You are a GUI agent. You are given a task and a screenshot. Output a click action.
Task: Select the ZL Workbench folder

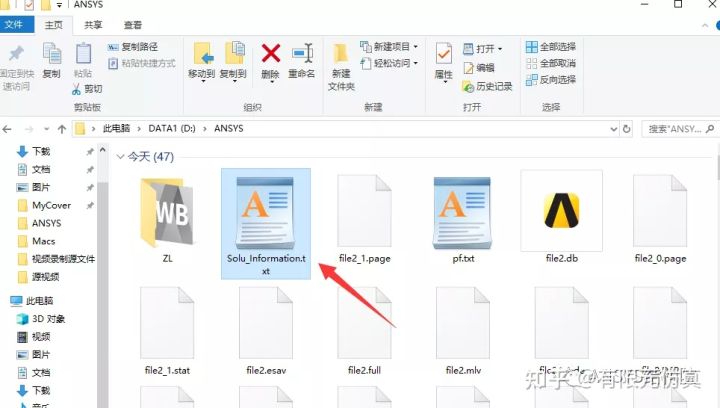(x=167, y=219)
